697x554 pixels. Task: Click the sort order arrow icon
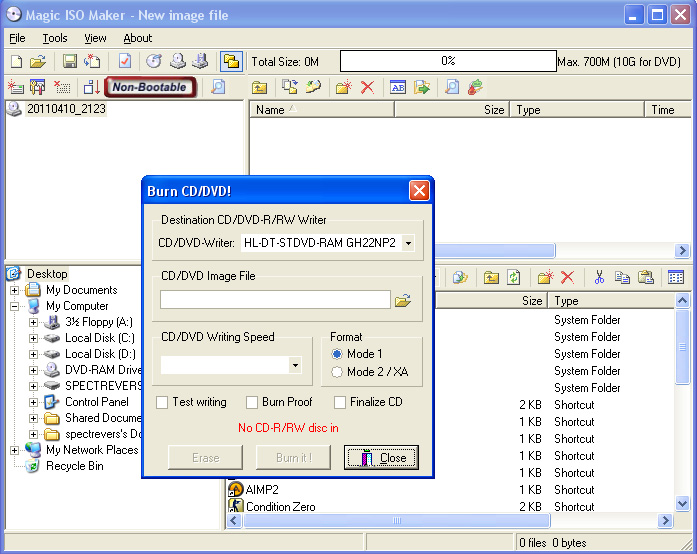pos(92,87)
